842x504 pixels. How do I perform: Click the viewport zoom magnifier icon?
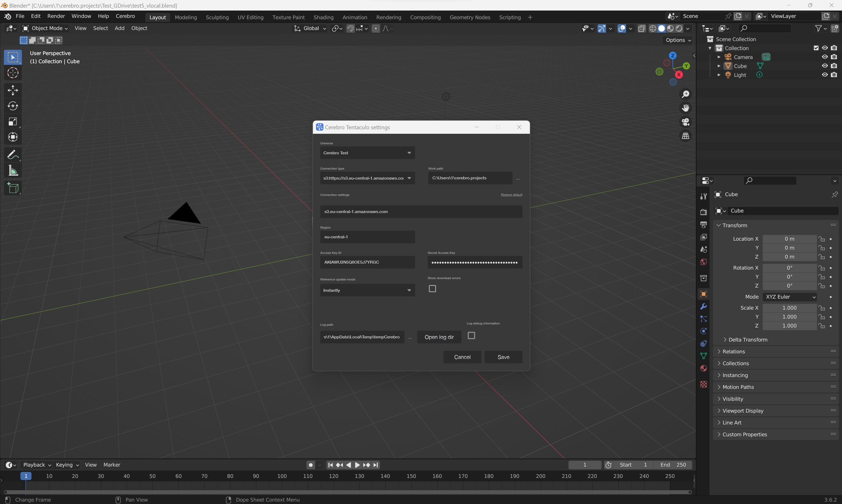tap(685, 94)
